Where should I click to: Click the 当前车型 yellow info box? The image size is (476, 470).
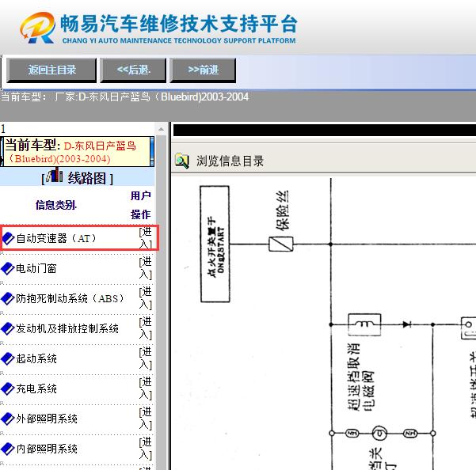click(x=77, y=151)
